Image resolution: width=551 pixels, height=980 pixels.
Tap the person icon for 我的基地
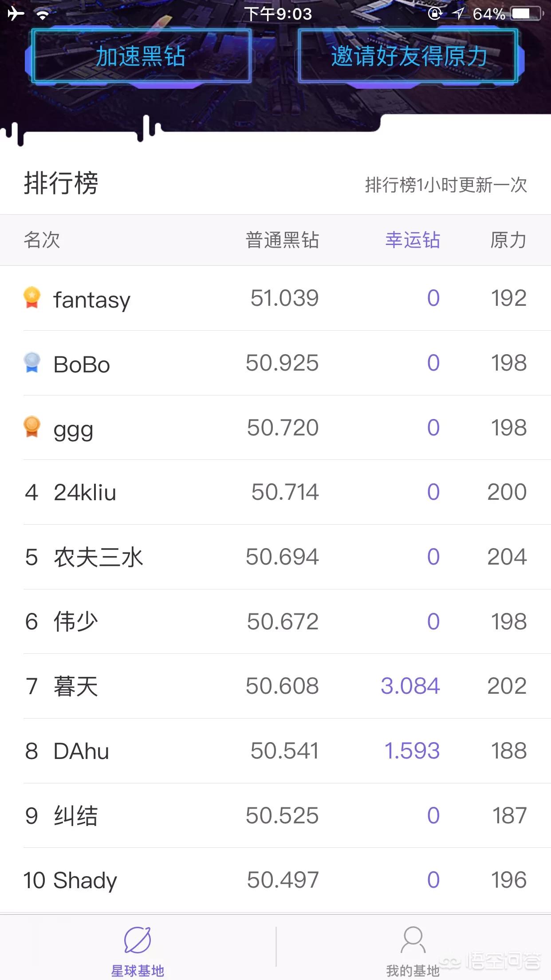click(x=413, y=940)
